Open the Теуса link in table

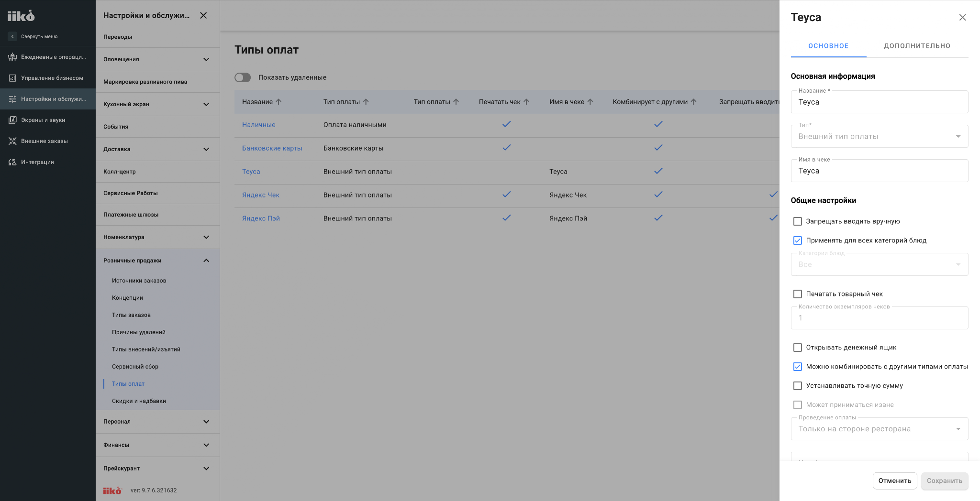coord(251,172)
